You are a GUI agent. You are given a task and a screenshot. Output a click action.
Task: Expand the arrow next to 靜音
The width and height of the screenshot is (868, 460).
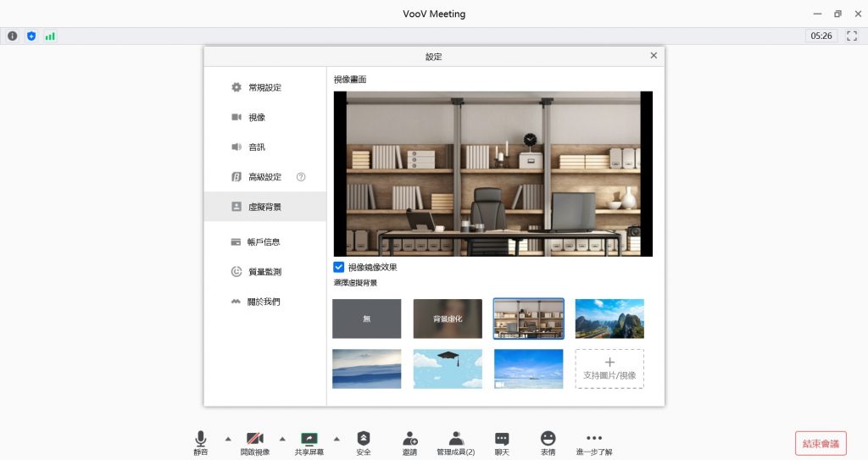pyautogui.click(x=228, y=439)
